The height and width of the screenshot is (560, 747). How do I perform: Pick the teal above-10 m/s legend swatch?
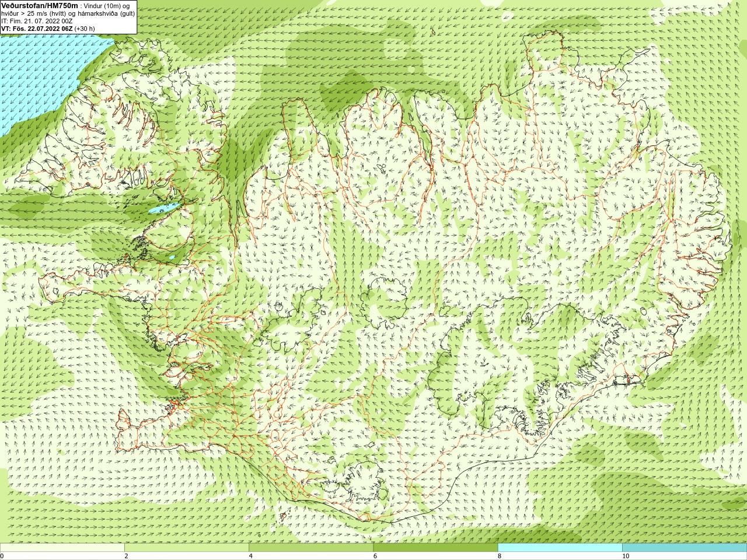pyautogui.click(x=685, y=548)
